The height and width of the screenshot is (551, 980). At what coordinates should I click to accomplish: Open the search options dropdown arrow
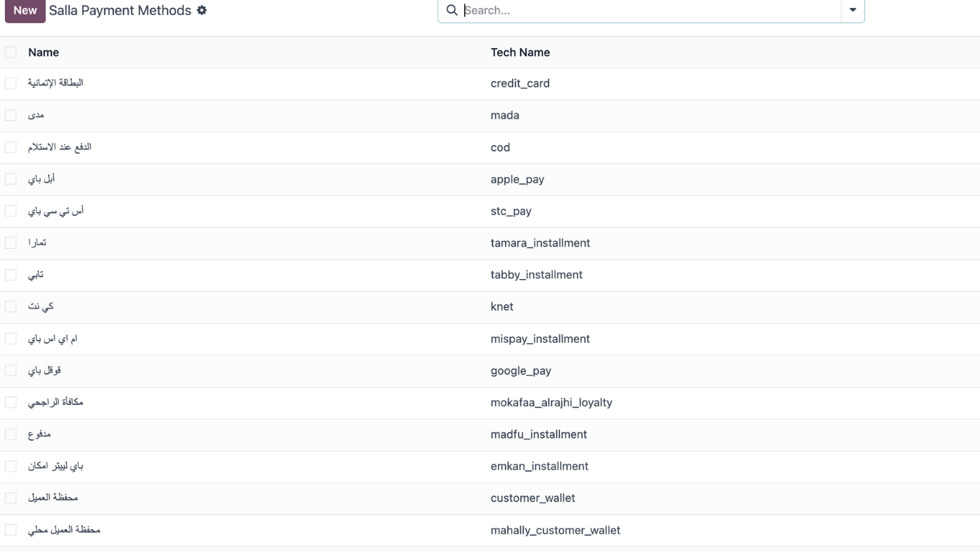pyautogui.click(x=852, y=11)
